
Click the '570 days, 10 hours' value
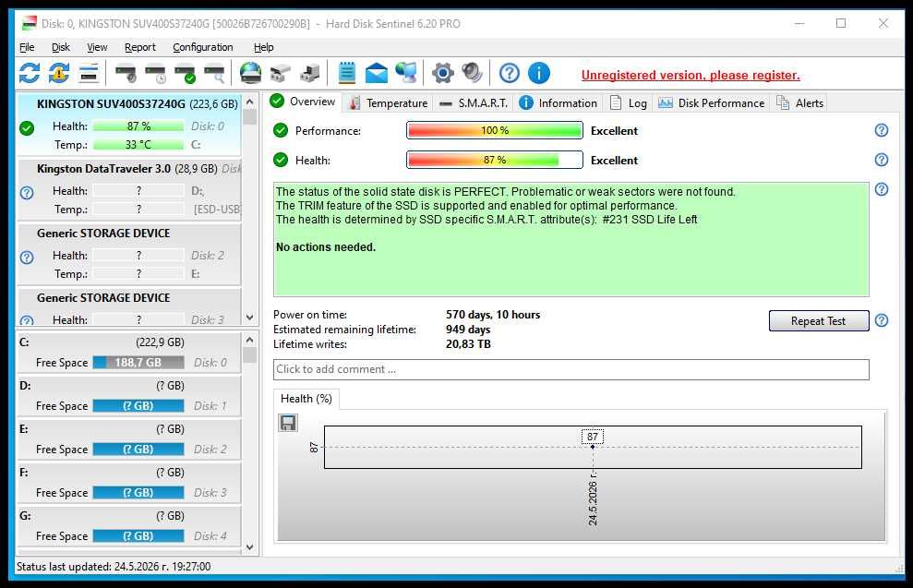click(493, 315)
